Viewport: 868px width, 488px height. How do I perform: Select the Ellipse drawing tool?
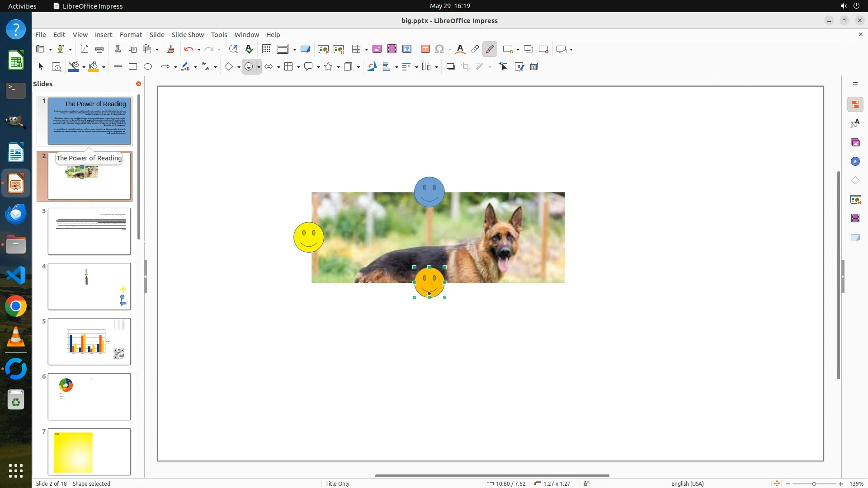pos(148,67)
